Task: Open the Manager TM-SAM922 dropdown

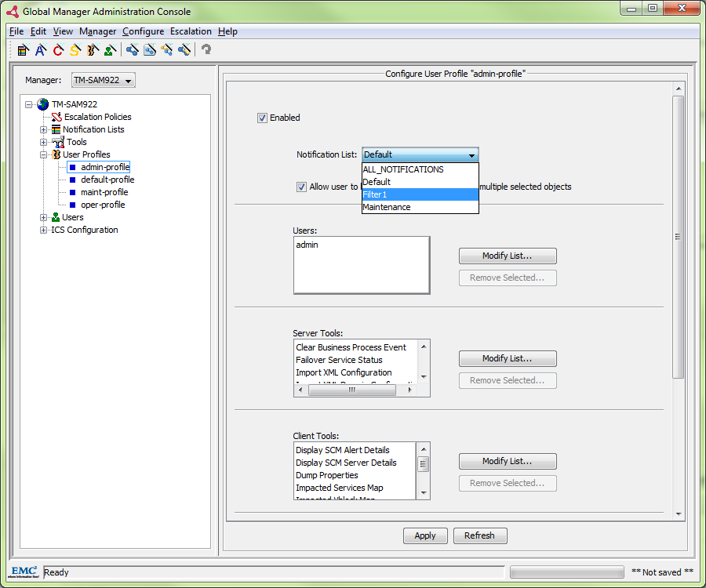Action: [104, 80]
